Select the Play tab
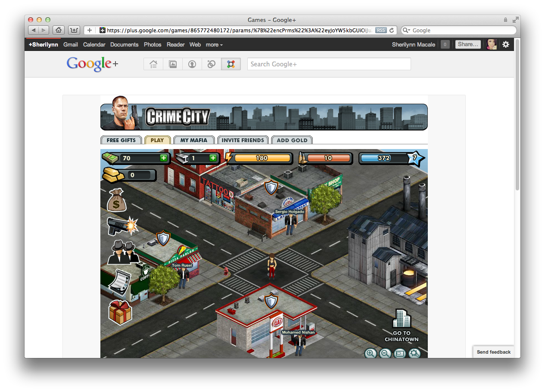The width and height of the screenshot is (545, 392). pyautogui.click(x=157, y=140)
